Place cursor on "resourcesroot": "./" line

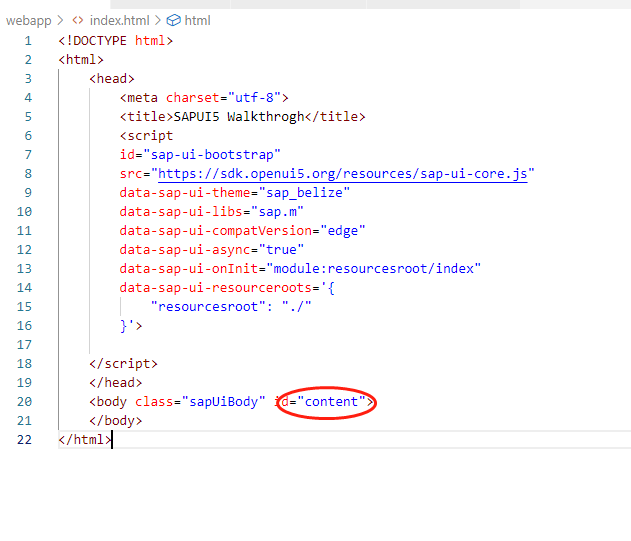click(x=231, y=307)
